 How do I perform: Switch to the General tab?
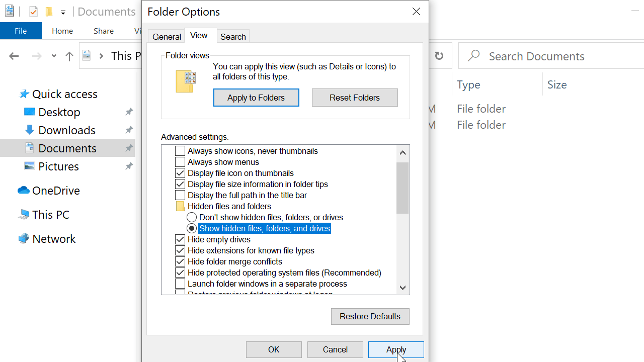pos(167,36)
